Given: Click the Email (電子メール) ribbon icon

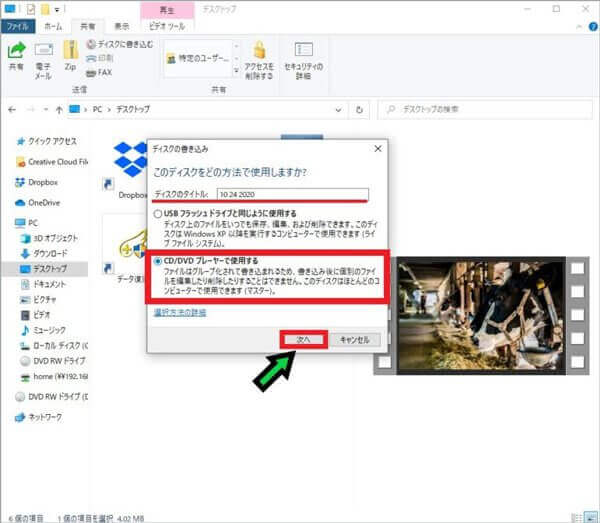Looking at the screenshot, I should point(43,59).
